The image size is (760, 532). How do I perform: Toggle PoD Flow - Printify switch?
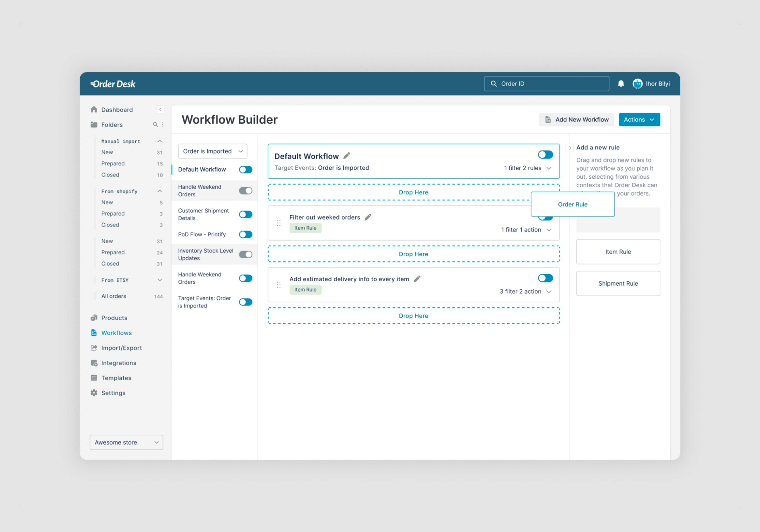pos(246,234)
